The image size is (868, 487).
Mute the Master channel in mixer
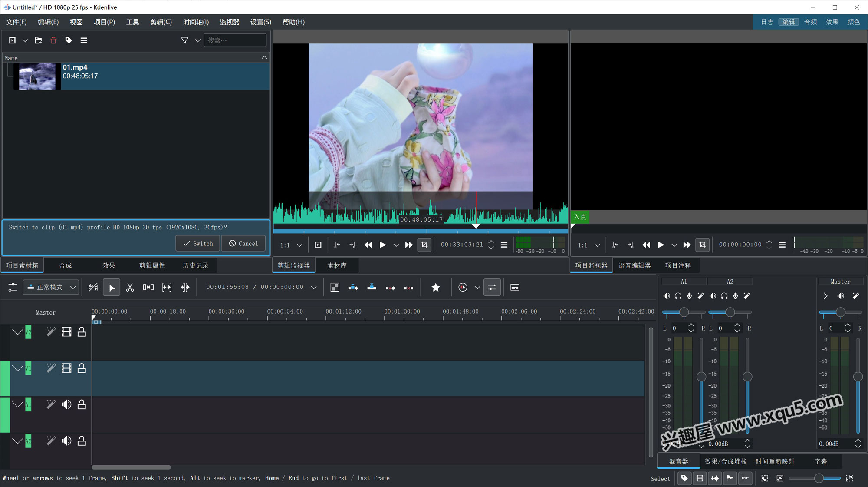pos(841,296)
